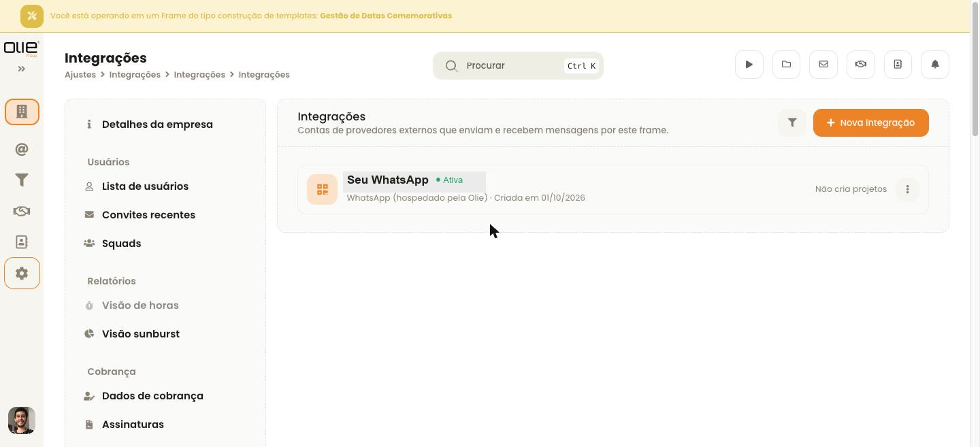Open the settings gear in sidebar
The width and height of the screenshot is (980, 447).
tap(22, 274)
